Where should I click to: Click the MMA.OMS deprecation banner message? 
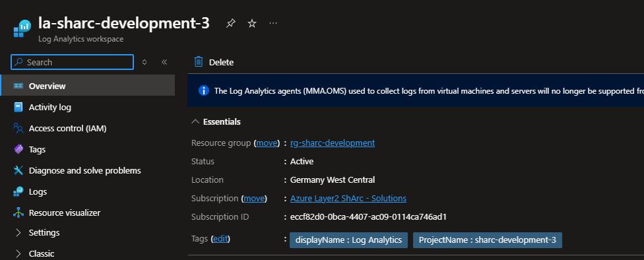(x=429, y=91)
